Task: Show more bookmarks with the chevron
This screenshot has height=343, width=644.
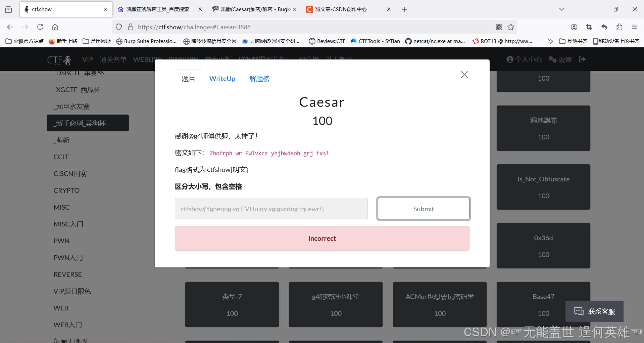Action: [550, 41]
